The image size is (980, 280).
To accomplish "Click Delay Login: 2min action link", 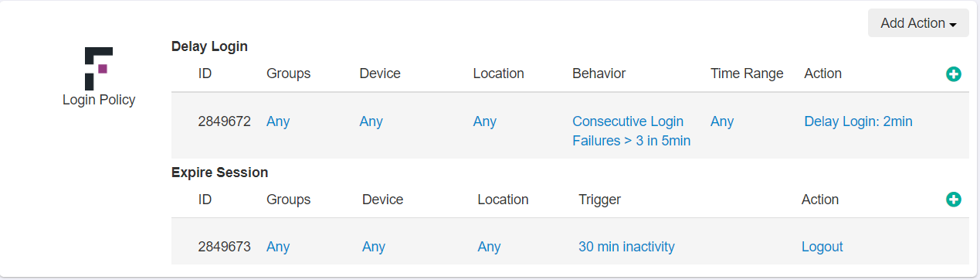I will pos(858,121).
